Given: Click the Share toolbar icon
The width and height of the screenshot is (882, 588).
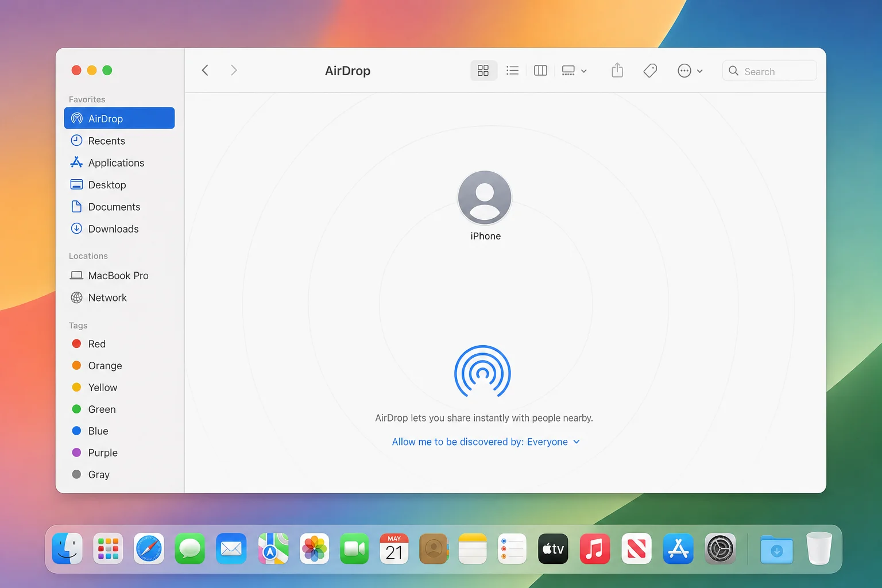Looking at the screenshot, I should (617, 70).
